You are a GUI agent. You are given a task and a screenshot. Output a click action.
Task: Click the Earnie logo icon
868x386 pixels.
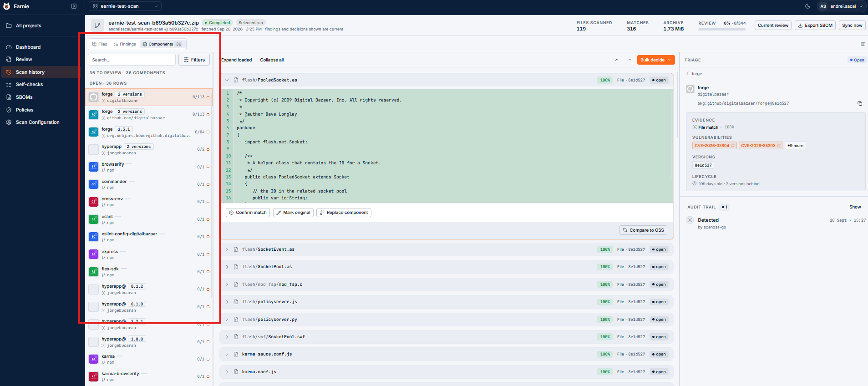6,6
